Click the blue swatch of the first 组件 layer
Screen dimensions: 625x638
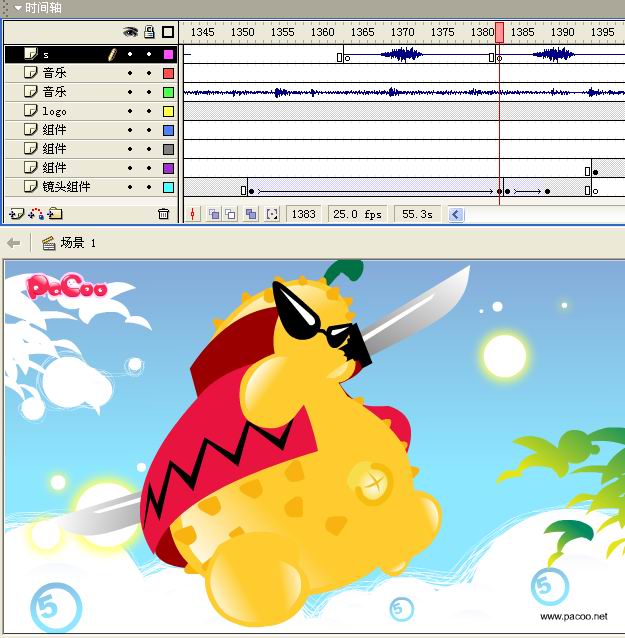(168, 130)
